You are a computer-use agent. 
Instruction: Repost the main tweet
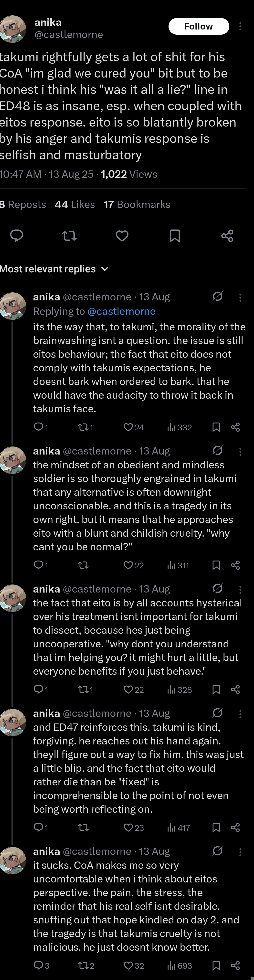[69, 236]
